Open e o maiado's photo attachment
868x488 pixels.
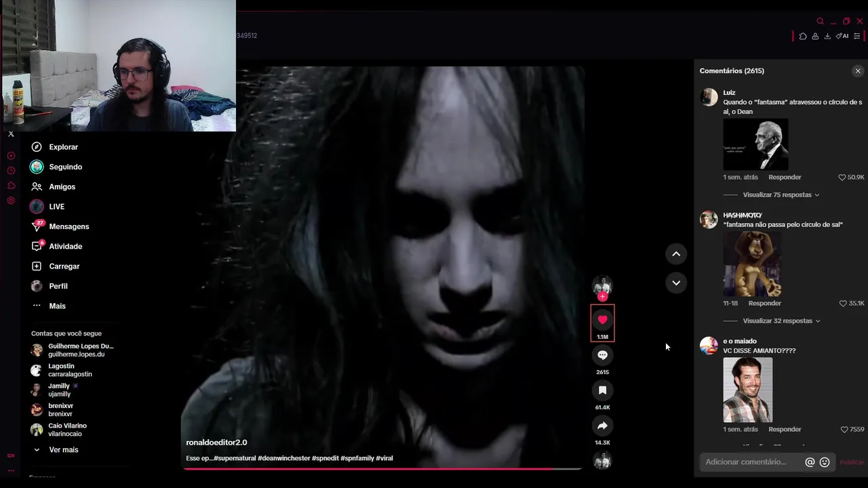click(747, 390)
